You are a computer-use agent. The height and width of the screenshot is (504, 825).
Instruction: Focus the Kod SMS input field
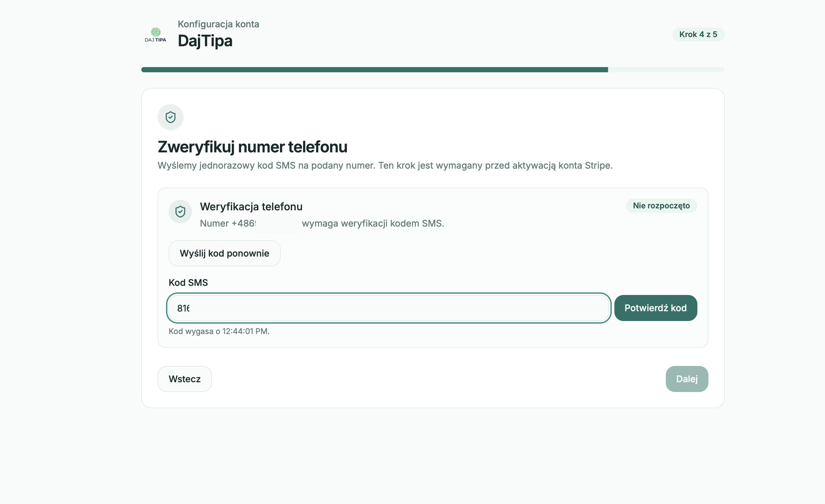[389, 308]
